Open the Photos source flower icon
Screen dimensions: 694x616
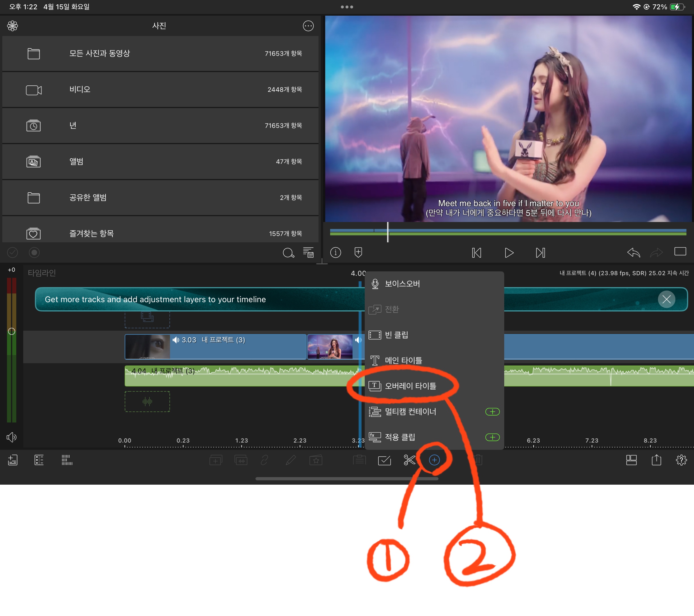tap(12, 26)
